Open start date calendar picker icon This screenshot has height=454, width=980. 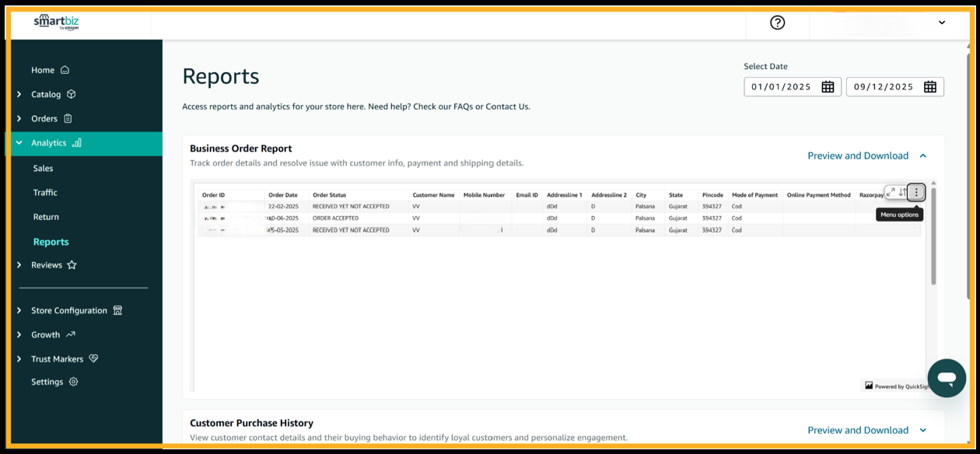(828, 87)
